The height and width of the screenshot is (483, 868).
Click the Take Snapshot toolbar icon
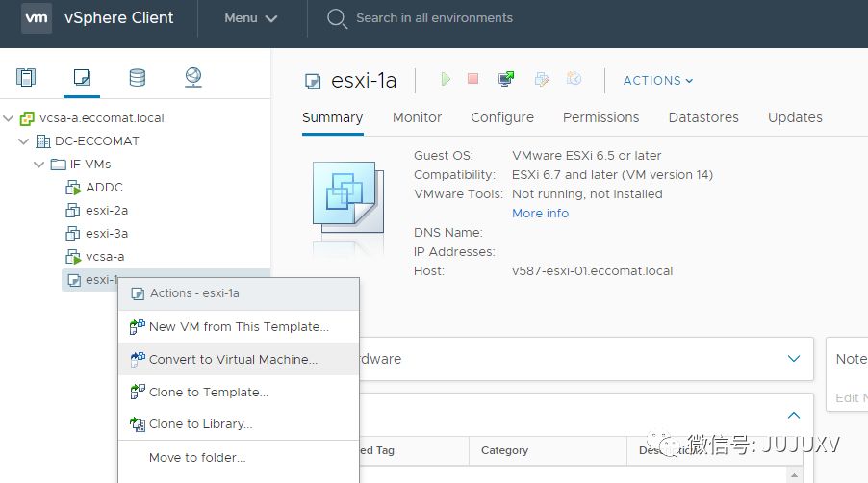pos(574,79)
